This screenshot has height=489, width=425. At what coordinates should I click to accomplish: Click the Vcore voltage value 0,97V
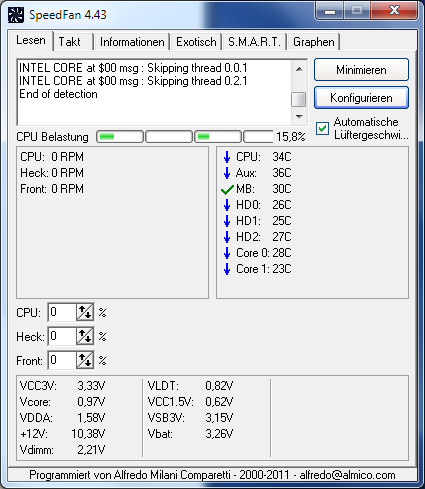click(91, 402)
